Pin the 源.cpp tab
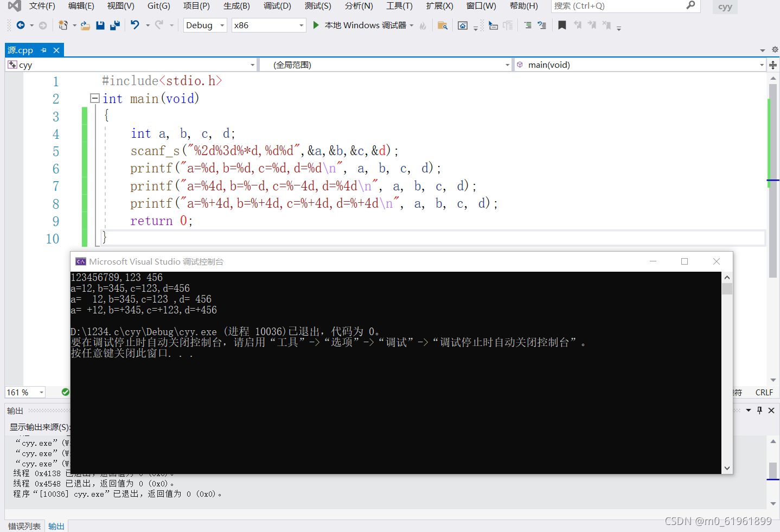 point(44,50)
